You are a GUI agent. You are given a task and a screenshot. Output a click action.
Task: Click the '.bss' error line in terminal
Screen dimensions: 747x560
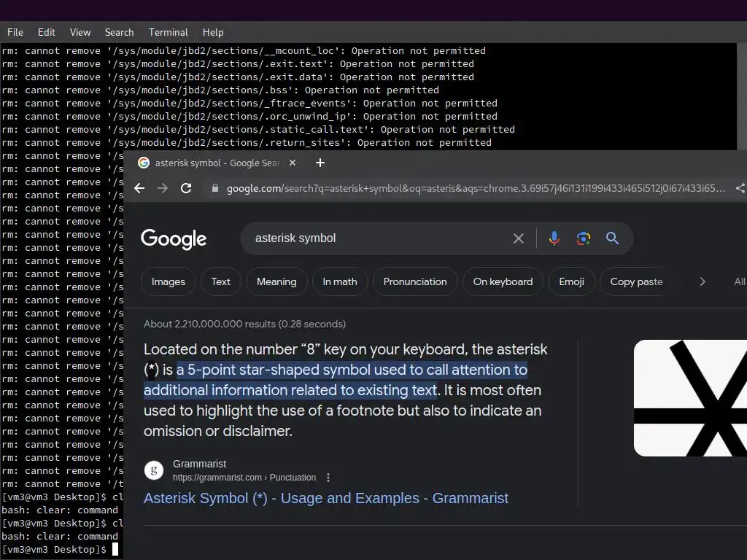pos(220,90)
